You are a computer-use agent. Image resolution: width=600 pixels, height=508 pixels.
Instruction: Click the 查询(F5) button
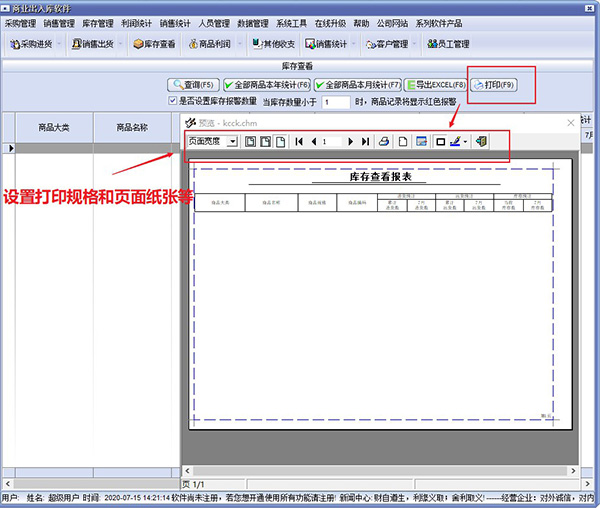pyautogui.click(x=193, y=85)
